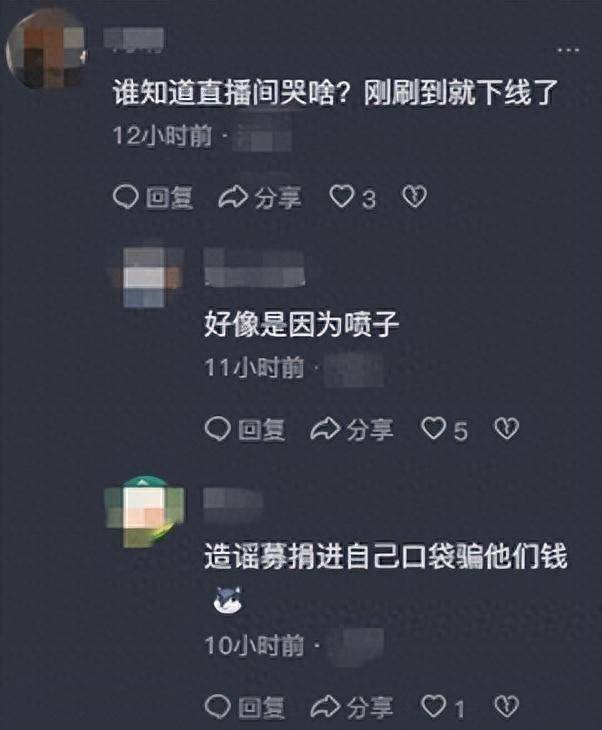Image resolution: width=602 pixels, height=730 pixels.
Task: Tap broken heart under 10小时前 comment
Action: (506, 707)
